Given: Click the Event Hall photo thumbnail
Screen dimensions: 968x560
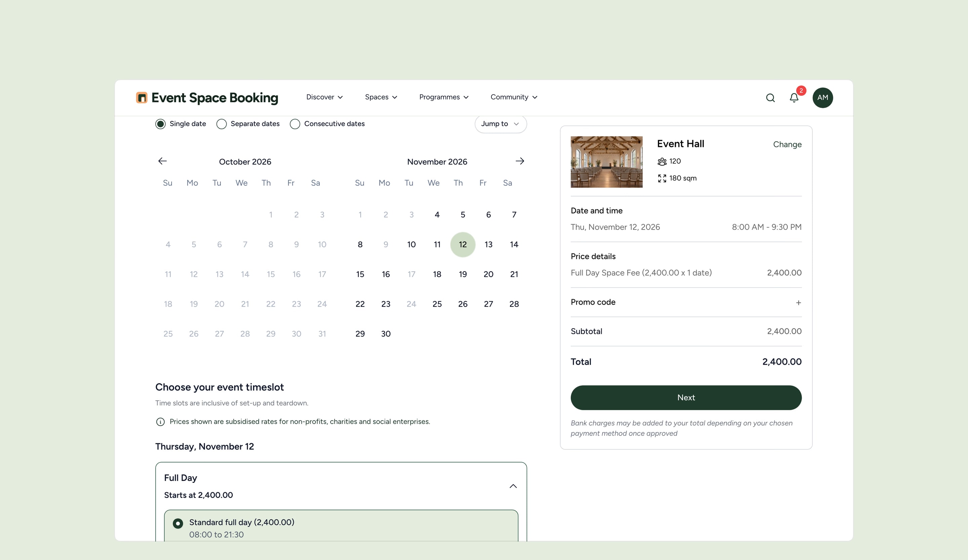Looking at the screenshot, I should pos(606,162).
